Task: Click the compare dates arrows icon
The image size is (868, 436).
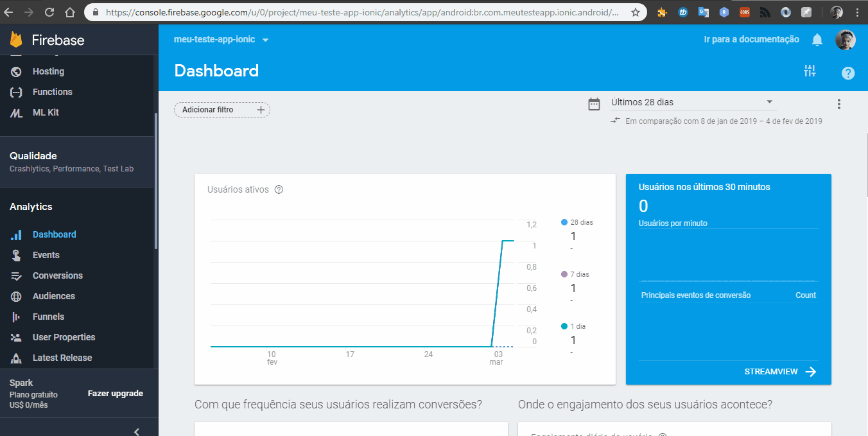Action: 616,121
